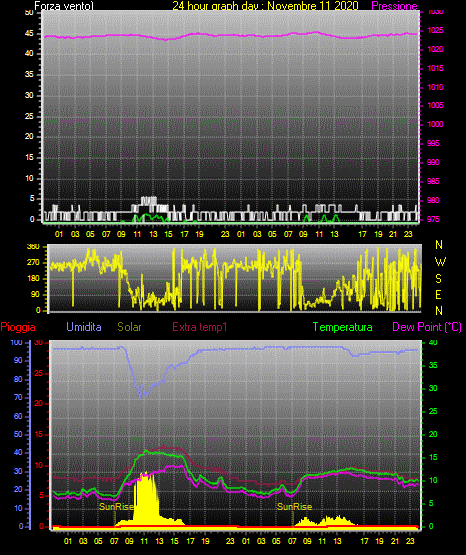Click the Pioggia legend label

click(18, 327)
